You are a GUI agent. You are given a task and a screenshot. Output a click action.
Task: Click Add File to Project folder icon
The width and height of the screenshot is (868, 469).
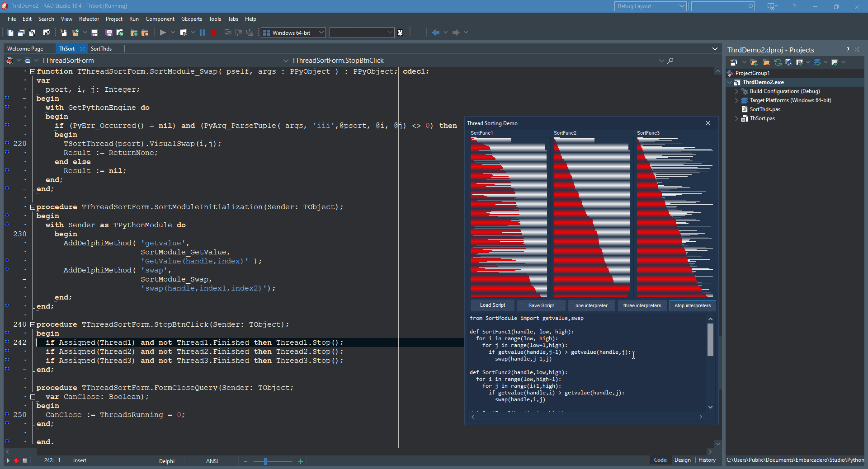point(134,33)
